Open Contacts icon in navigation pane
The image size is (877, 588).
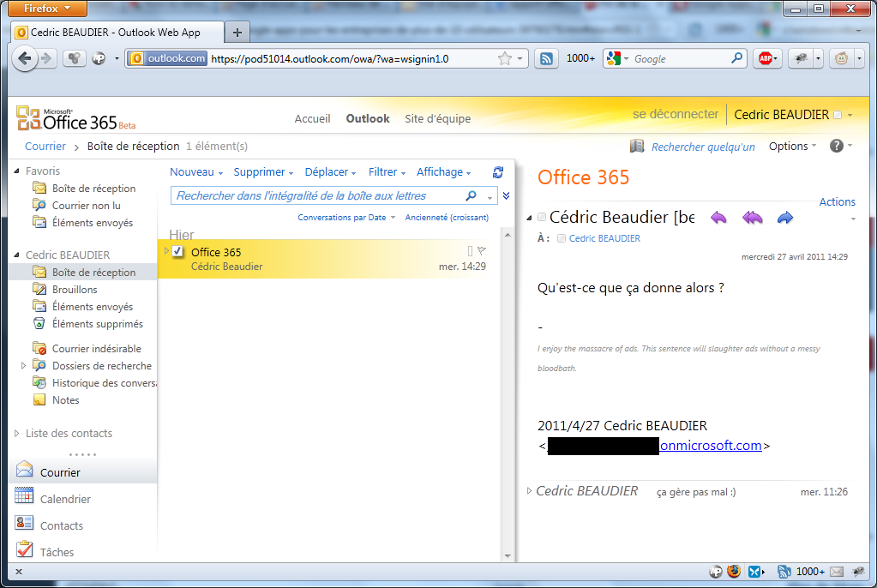point(24,523)
